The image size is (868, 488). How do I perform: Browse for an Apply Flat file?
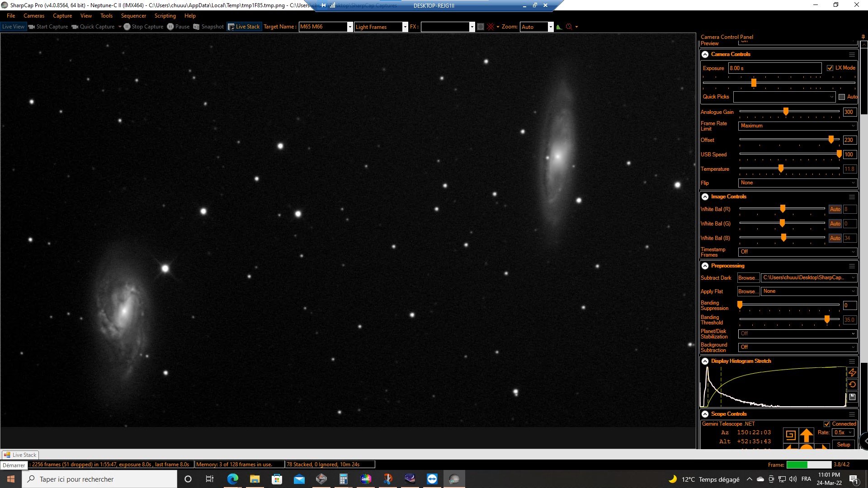pos(748,291)
